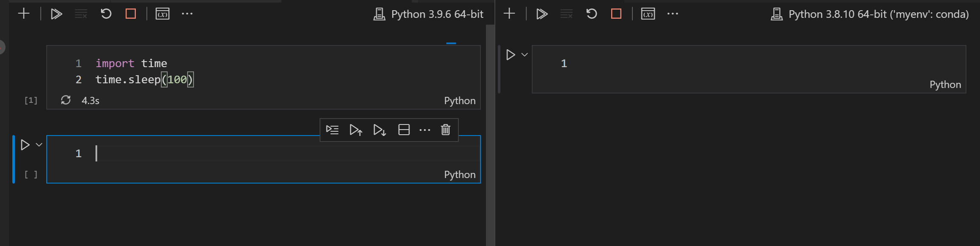Select the Python 3.9.6 64-bit kernel picker

pyautogui.click(x=428, y=14)
